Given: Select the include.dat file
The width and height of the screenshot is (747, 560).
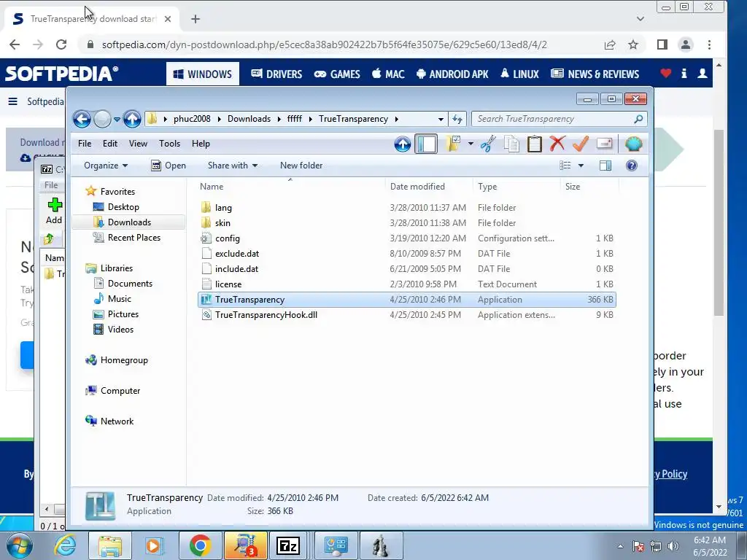Looking at the screenshot, I should point(407,268).
